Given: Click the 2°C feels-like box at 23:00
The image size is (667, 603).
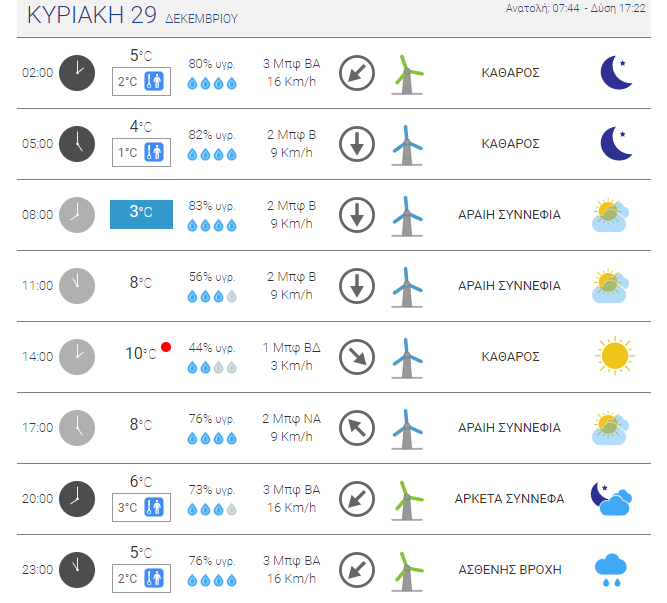Looking at the screenshot, I should click(141, 578).
